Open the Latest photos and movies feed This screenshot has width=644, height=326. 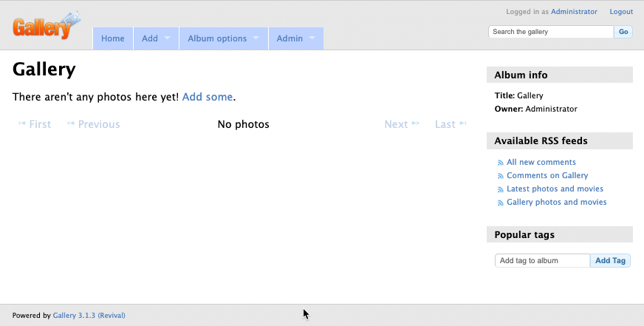point(555,189)
